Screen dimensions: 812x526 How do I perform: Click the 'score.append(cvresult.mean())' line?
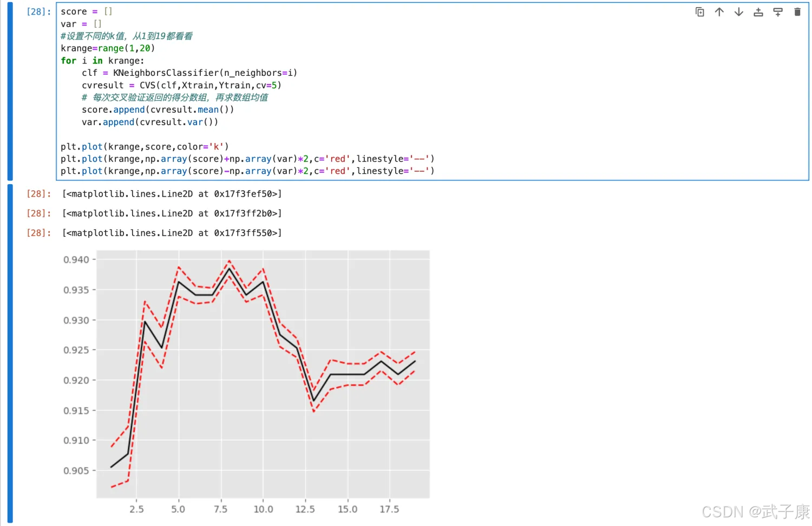pos(158,109)
